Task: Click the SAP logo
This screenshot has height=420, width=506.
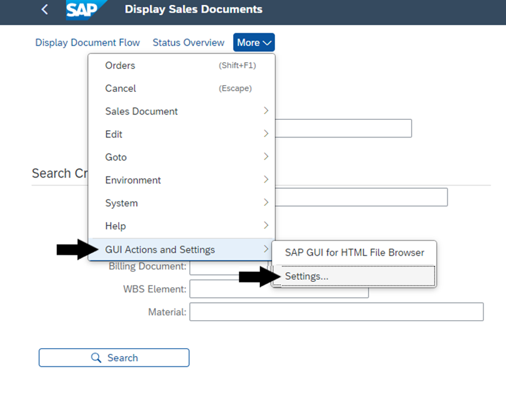Action: [86, 10]
